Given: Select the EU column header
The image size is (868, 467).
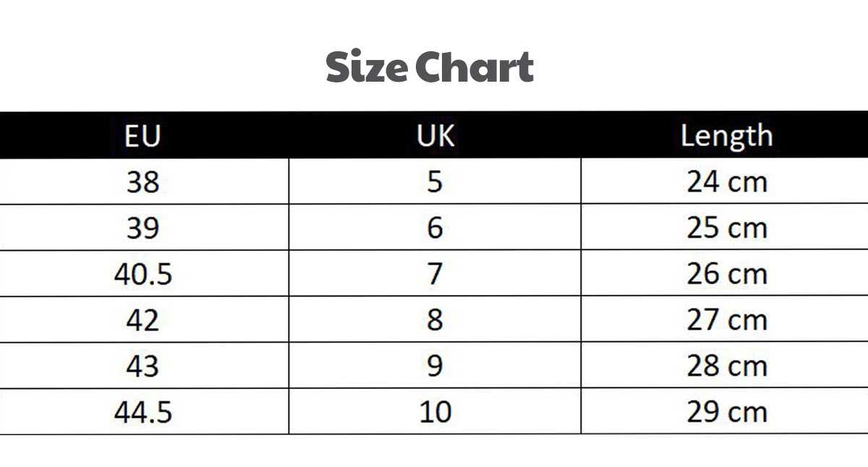Looking at the screenshot, I should point(142,136).
